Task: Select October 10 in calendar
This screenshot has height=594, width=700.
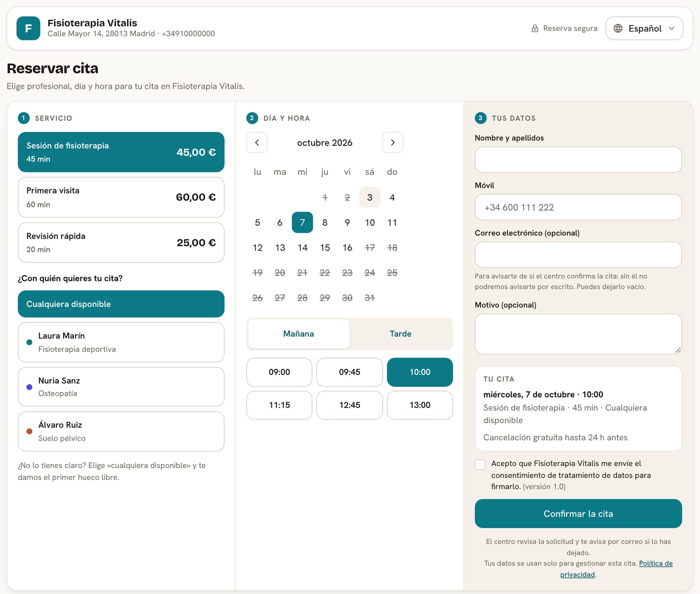Action: pyautogui.click(x=370, y=222)
